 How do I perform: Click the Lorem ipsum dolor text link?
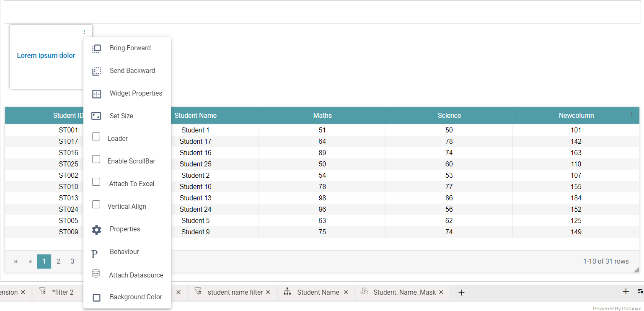46,55
